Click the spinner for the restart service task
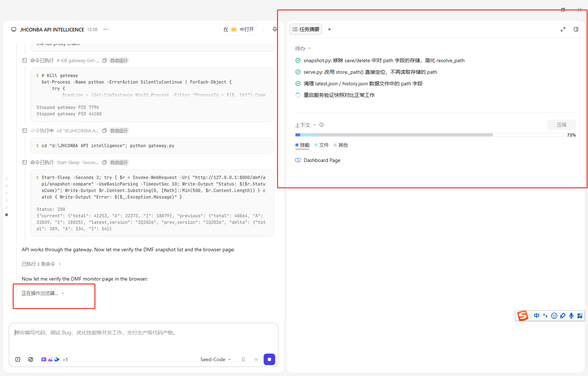The height and width of the screenshot is (376, 588). 298,95
